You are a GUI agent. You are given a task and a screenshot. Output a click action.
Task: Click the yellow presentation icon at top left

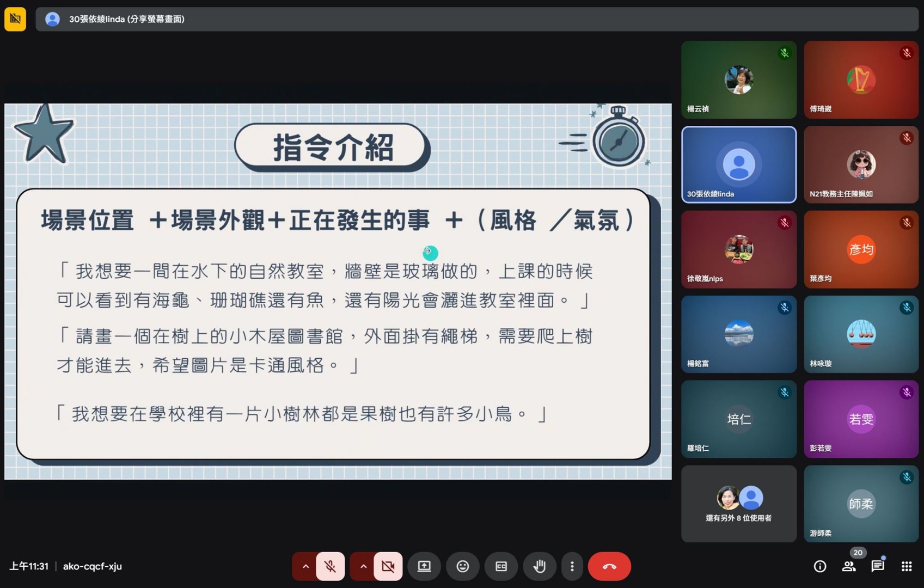[15, 19]
